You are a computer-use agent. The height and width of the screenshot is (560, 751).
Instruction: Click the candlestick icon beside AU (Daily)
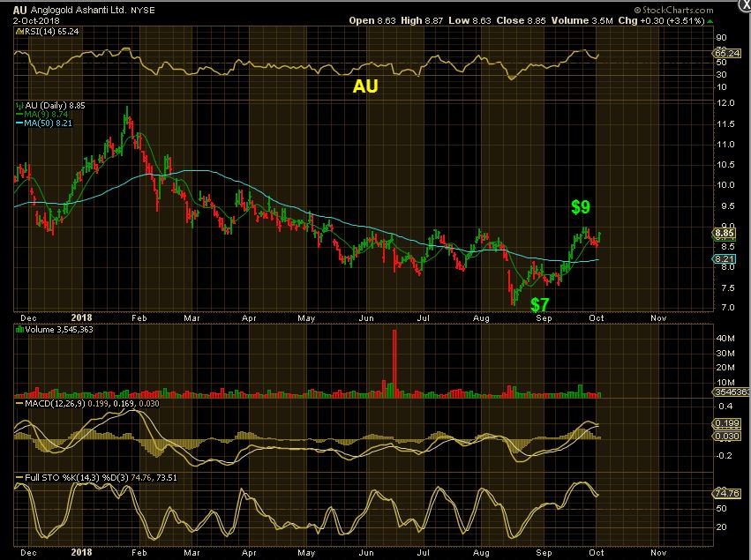click(19, 105)
